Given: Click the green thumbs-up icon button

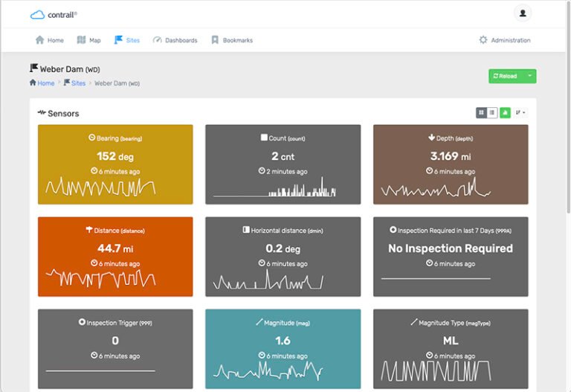Looking at the screenshot, I should coord(505,112).
